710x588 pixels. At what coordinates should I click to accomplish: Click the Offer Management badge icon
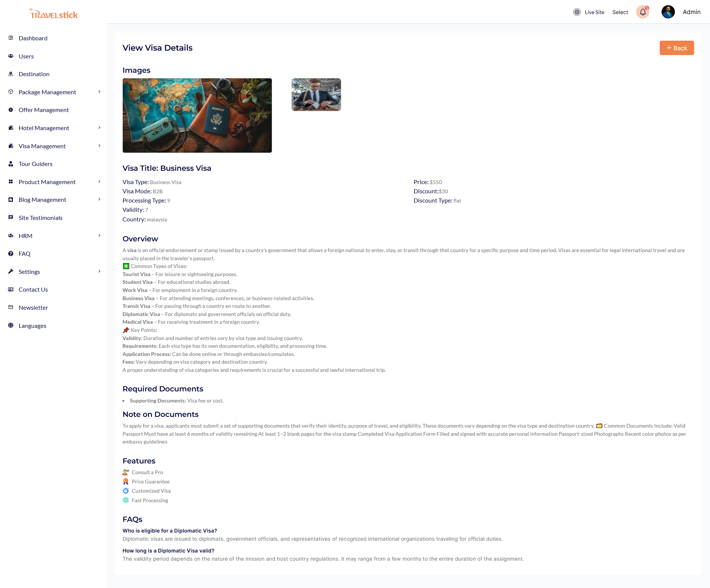pos(11,109)
